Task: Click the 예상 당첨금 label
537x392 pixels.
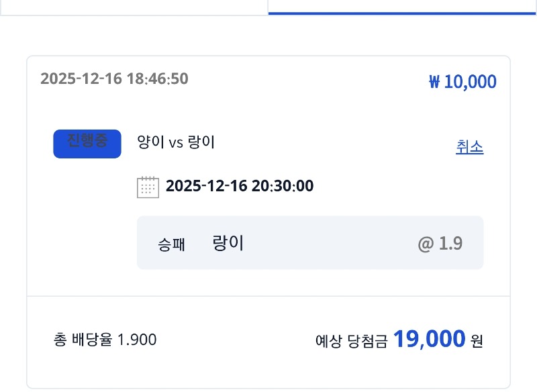Action: (x=351, y=341)
